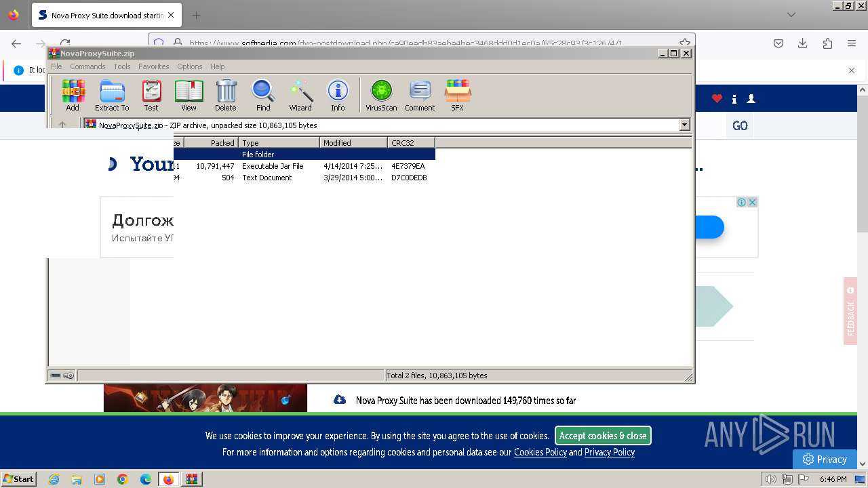This screenshot has width=868, height=488.
Task: Open Firefox list all tabs chevron
Action: (791, 15)
